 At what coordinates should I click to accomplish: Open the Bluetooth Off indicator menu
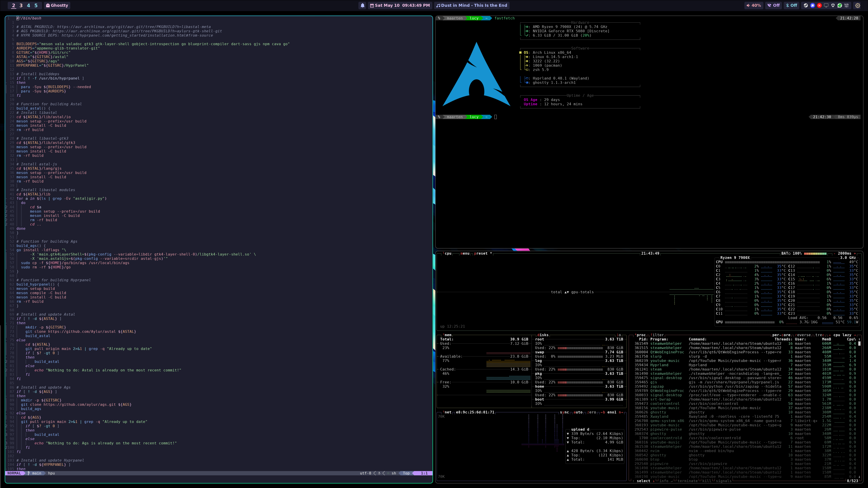[791, 5]
